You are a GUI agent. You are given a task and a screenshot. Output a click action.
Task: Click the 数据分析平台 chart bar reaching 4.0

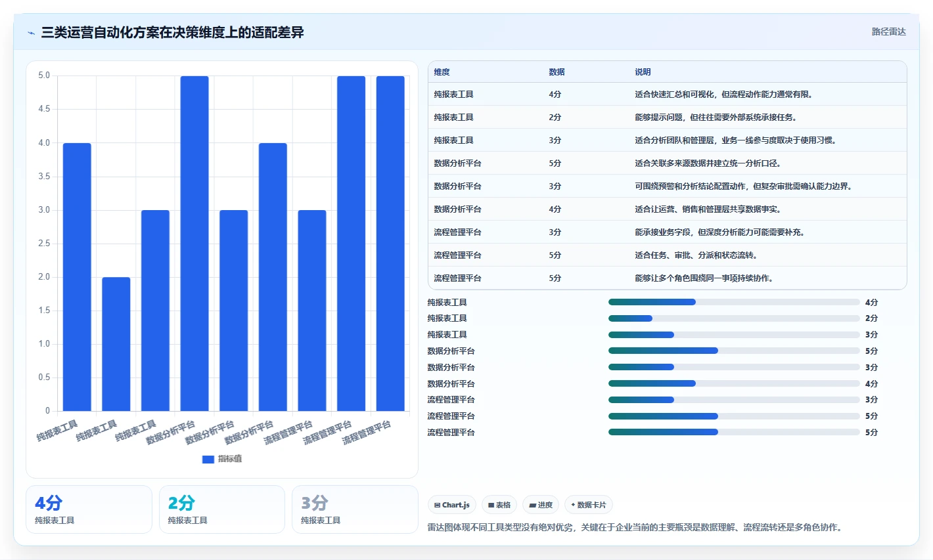(273, 277)
